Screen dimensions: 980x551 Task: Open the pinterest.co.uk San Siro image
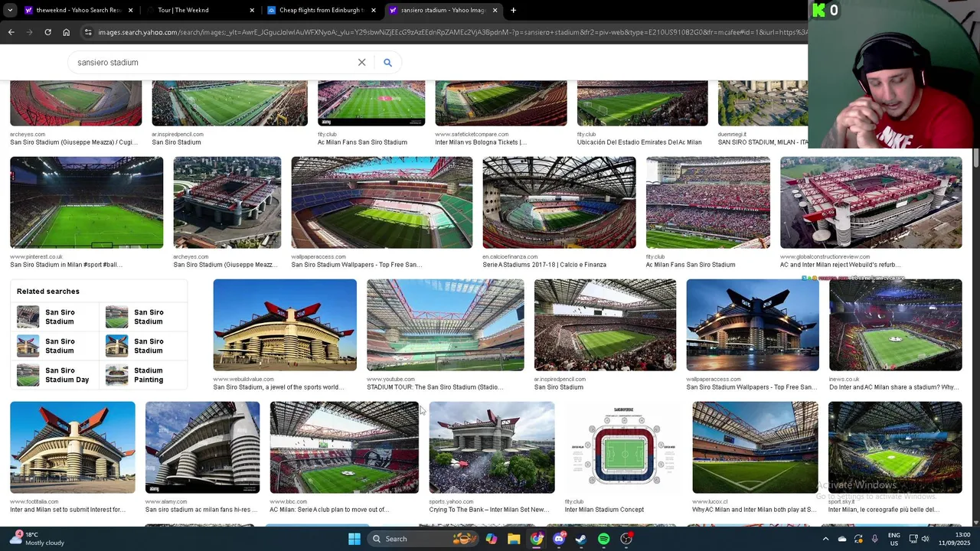point(87,202)
